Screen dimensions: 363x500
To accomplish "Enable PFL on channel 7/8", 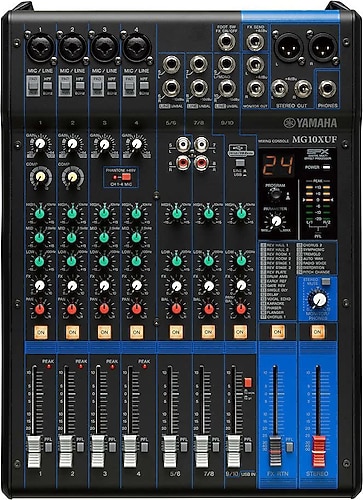I will click(216, 447).
